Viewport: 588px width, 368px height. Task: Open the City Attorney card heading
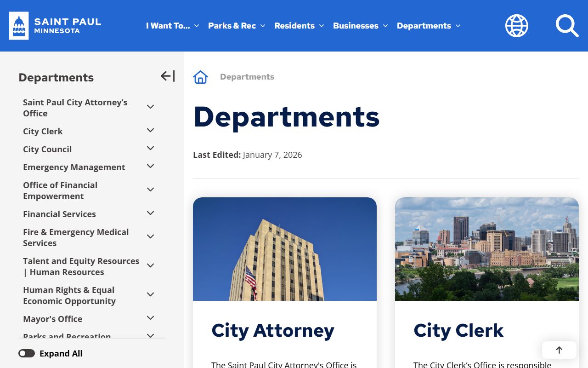click(273, 330)
